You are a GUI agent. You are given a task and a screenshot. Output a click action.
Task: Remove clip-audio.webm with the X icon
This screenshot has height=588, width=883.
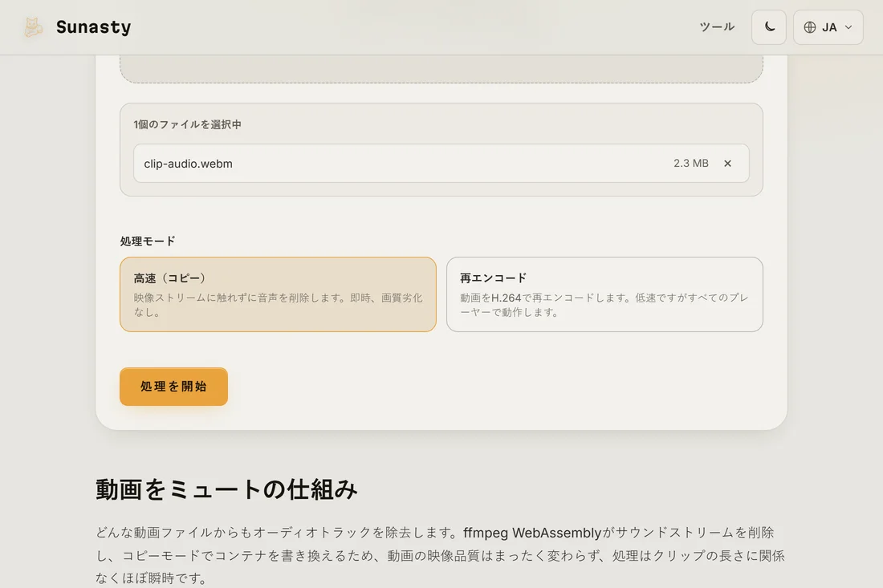(x=727, y=163)
